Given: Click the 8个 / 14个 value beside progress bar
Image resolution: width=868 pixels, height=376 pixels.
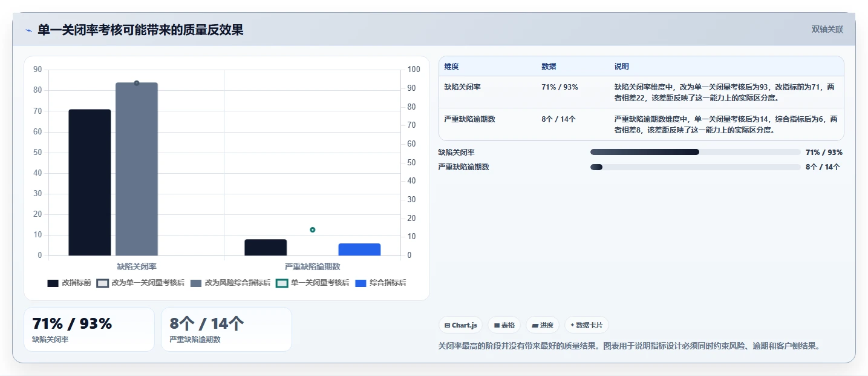Looking at the screenshot, I should (823, 167).
